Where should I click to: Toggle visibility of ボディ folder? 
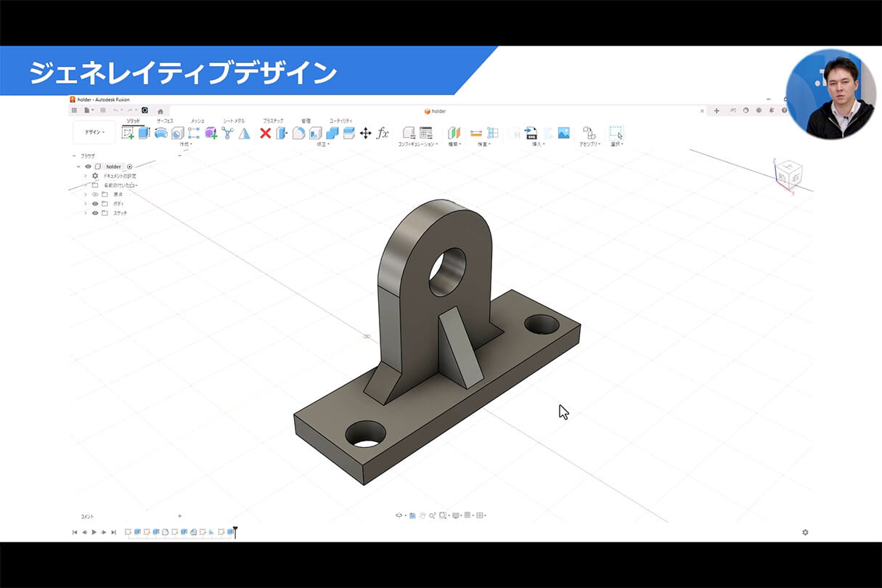tap(95, 204)
